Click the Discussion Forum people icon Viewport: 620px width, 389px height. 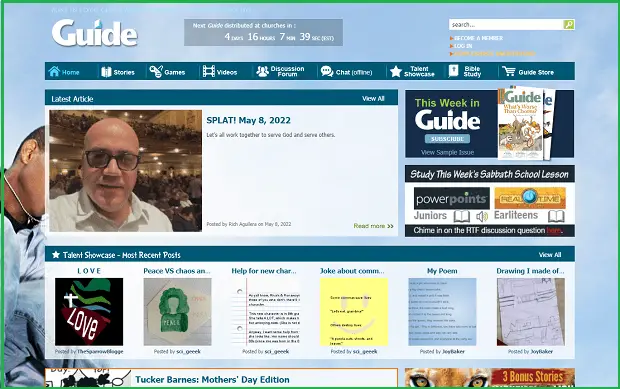click(262, 71)
